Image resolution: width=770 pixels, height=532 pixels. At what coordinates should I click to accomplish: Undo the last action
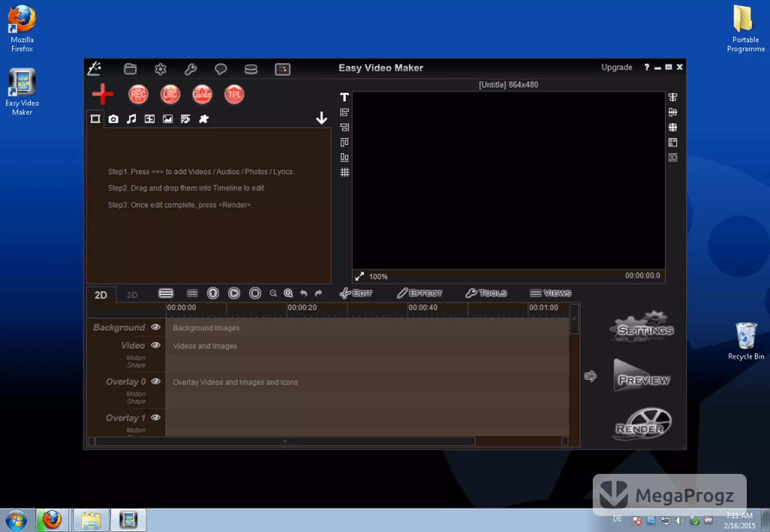(304, 293)
